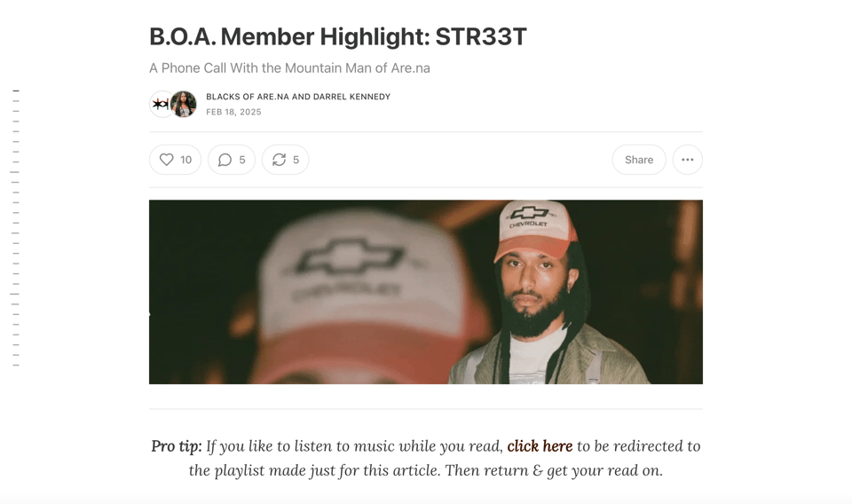The height and width of the screenshot is (504, 852).
Task: Click the like count number 10
Action: [x=185, y=160]
